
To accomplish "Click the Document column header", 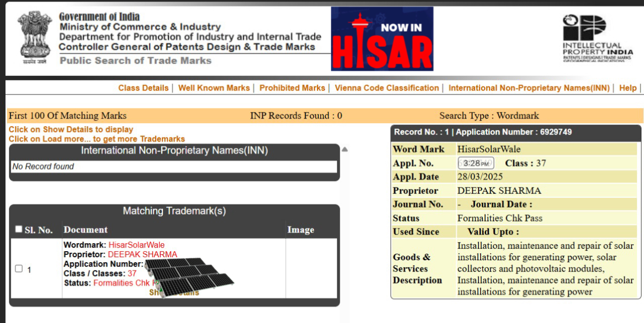I will pos(86,230).
